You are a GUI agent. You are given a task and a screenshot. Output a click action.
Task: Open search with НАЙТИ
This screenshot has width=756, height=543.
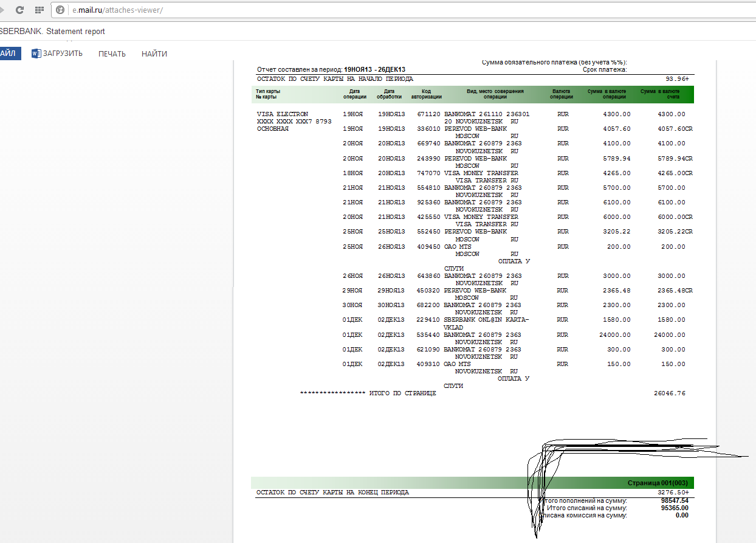coord(154,54)
